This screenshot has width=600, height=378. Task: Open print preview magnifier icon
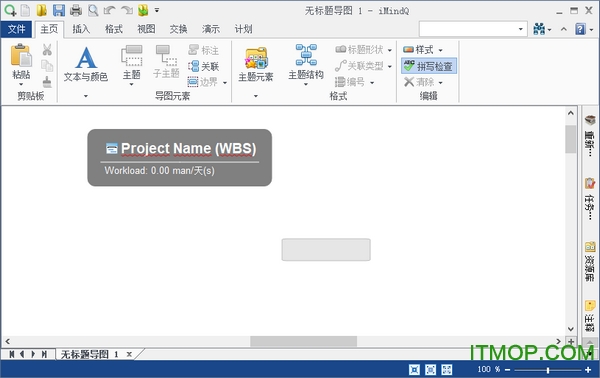point(93,10)
